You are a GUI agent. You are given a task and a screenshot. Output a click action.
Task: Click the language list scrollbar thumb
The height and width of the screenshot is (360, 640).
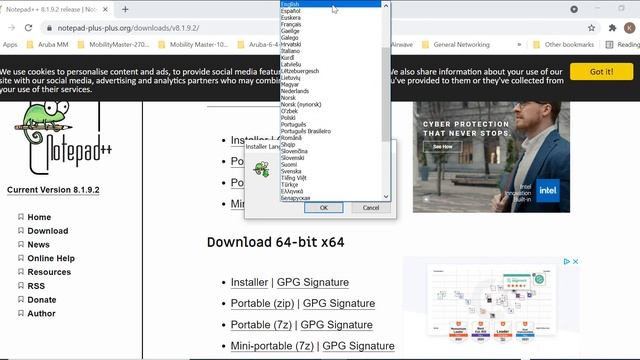386,94
